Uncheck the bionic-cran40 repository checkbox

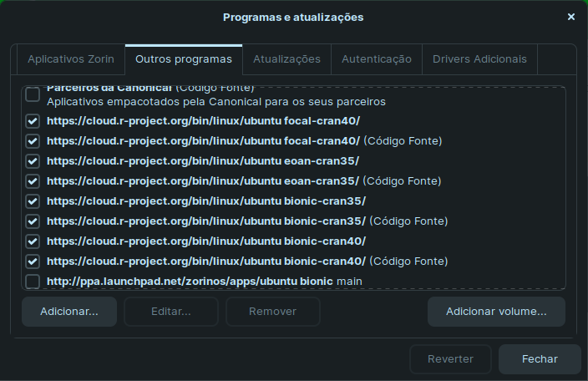coord(33,241)
